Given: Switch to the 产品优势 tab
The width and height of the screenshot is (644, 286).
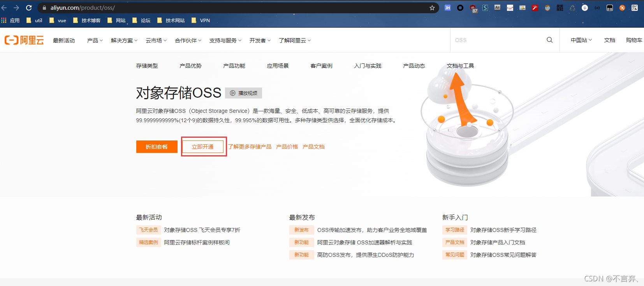Looking at the screenshot, I should pyautogui.click(x=190, y=66).
